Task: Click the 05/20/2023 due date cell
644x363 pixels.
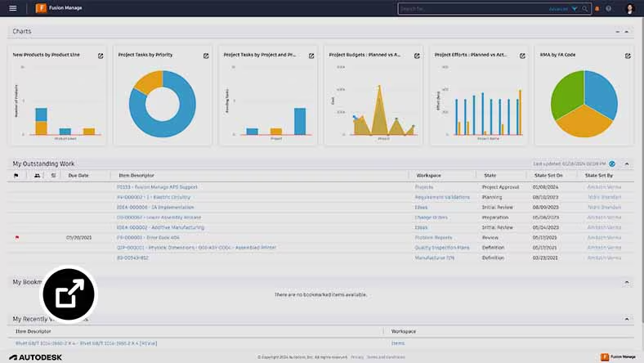Action: (78, 238)
